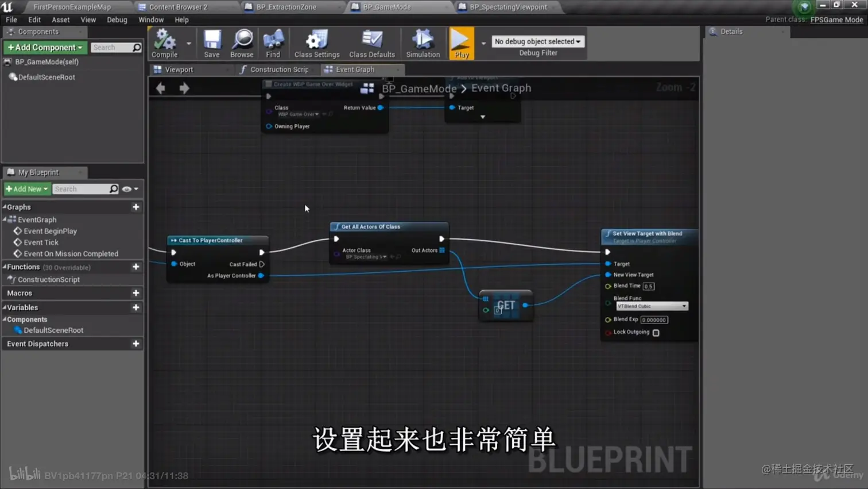
Task: Add a new event dispatcher with plus icon
Action: click(x=136, y=344)
